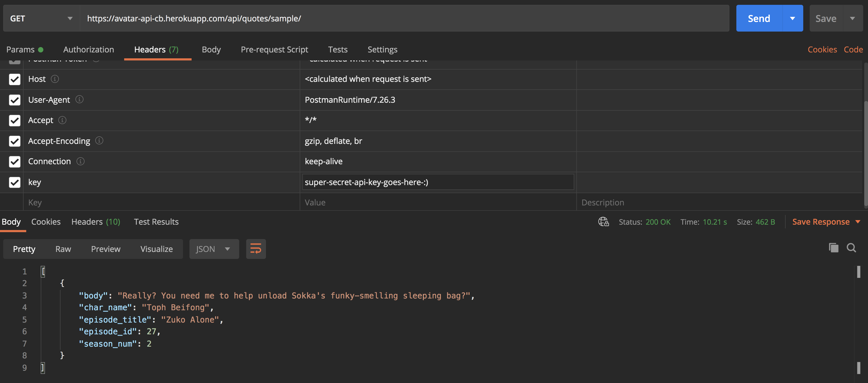Select the Pretty response view tab
Viewport: 868px width, 383px height.
tap(24, 248)
